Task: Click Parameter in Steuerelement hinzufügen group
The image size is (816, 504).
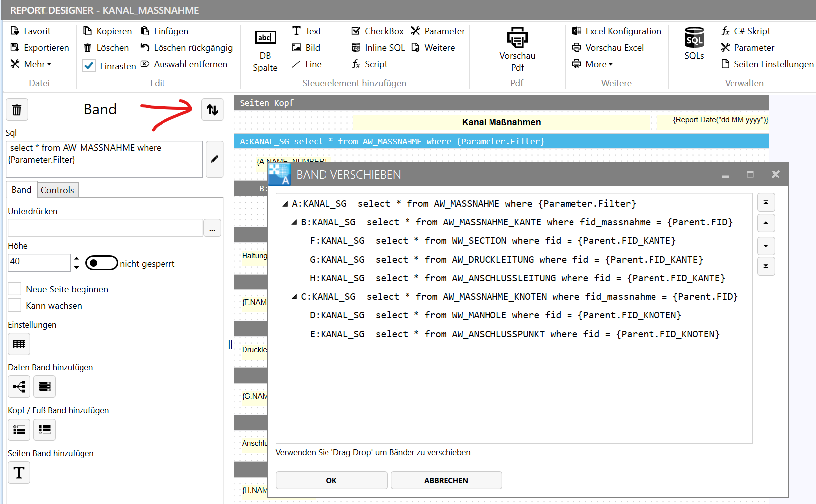Action: [438, 31]
